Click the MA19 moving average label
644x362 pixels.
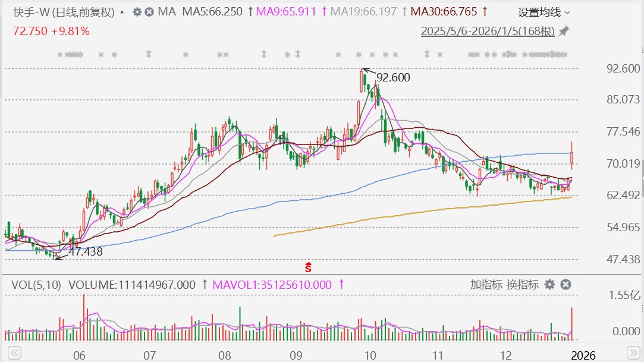coord(363,12)
